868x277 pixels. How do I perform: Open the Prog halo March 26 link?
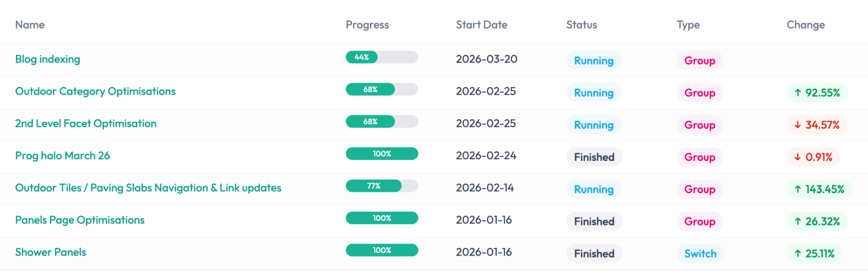point(63,156)
